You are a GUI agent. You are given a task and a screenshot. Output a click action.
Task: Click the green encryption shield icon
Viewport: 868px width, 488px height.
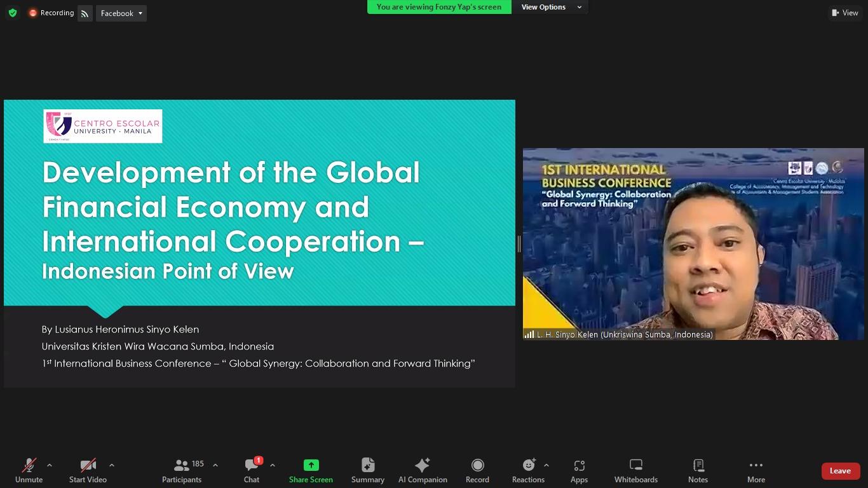click(x=12, y=13)
